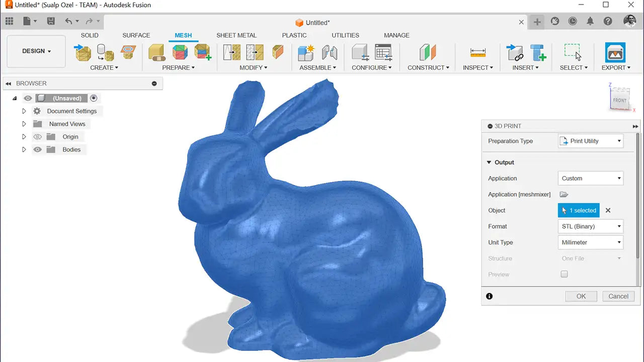Select the Offset Plane icon in Construct

[x=428, y=52]
